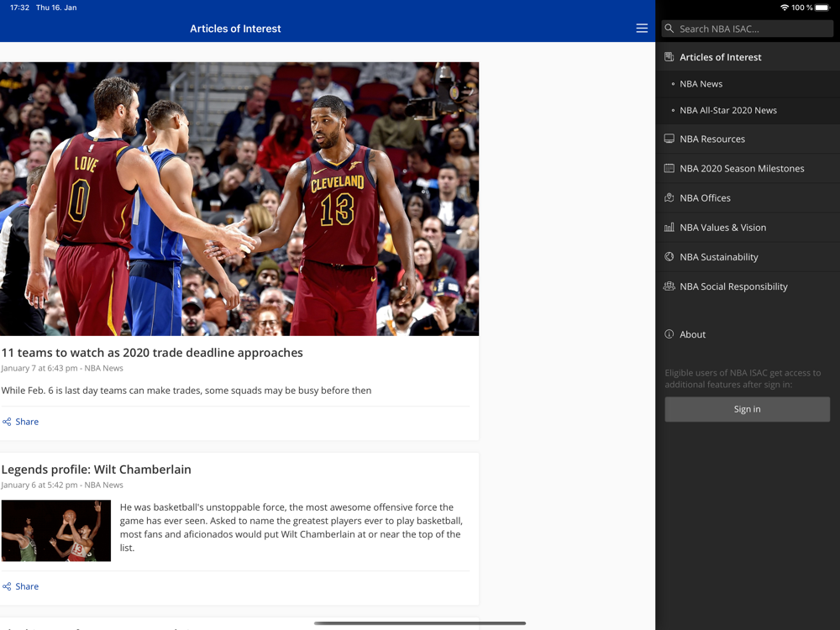Click the About info icon
This screenshot has height=630, width=840.
669,334
